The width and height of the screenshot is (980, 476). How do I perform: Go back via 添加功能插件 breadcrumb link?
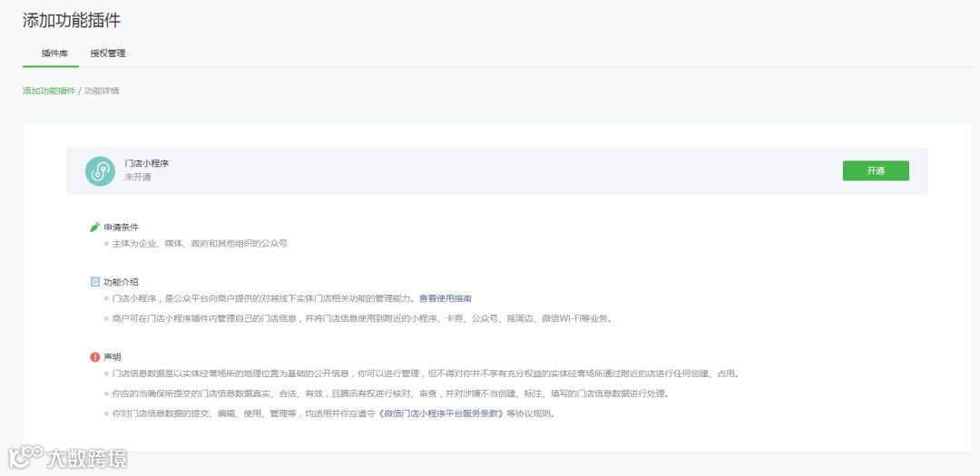(49, 91)
